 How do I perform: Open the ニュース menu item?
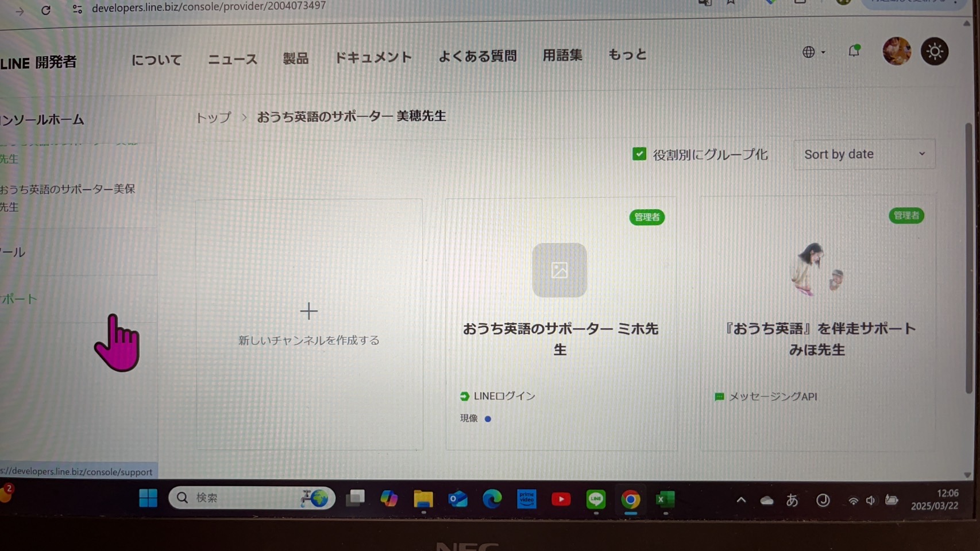[x=232, y=59]
